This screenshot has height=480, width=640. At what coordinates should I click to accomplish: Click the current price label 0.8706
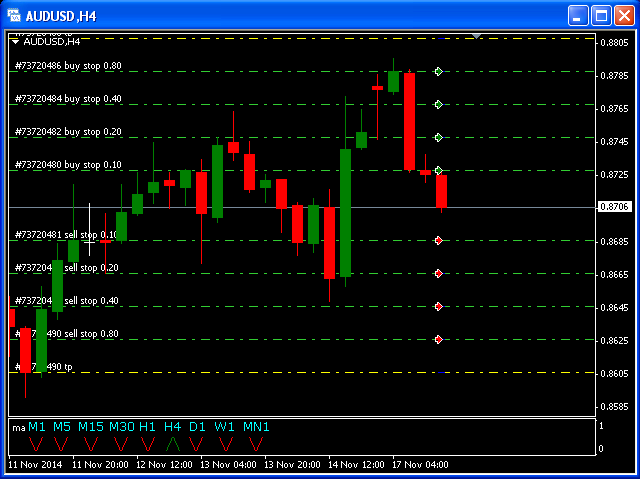point(614,207)
